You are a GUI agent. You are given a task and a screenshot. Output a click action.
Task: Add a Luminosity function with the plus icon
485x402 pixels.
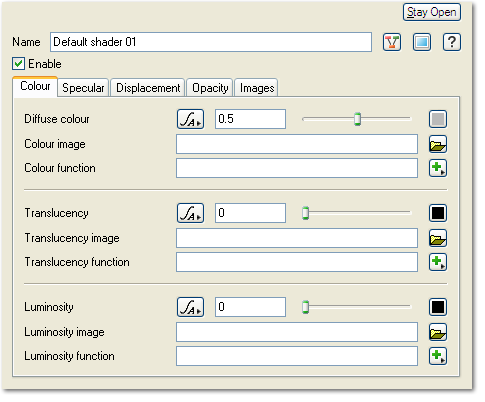point(438,356)
